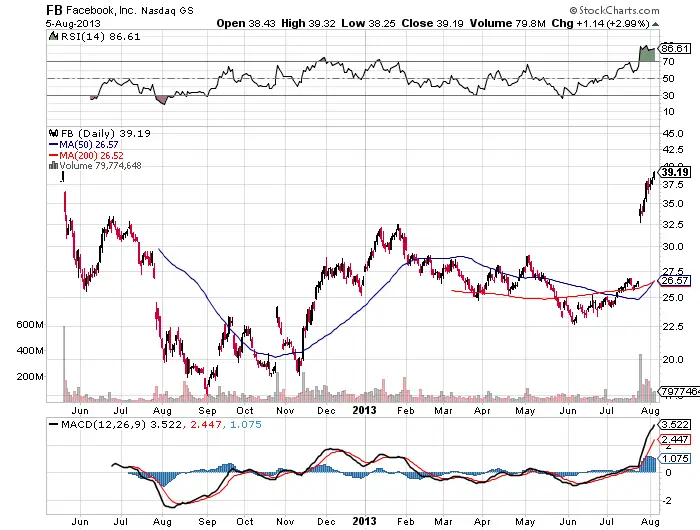Click the 'MA(200) 26.52' legend text

point(92,155)
